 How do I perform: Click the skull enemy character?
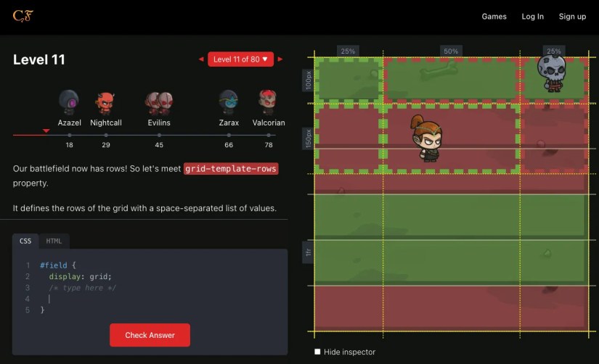pyautogui.click(x=552, y=73)
